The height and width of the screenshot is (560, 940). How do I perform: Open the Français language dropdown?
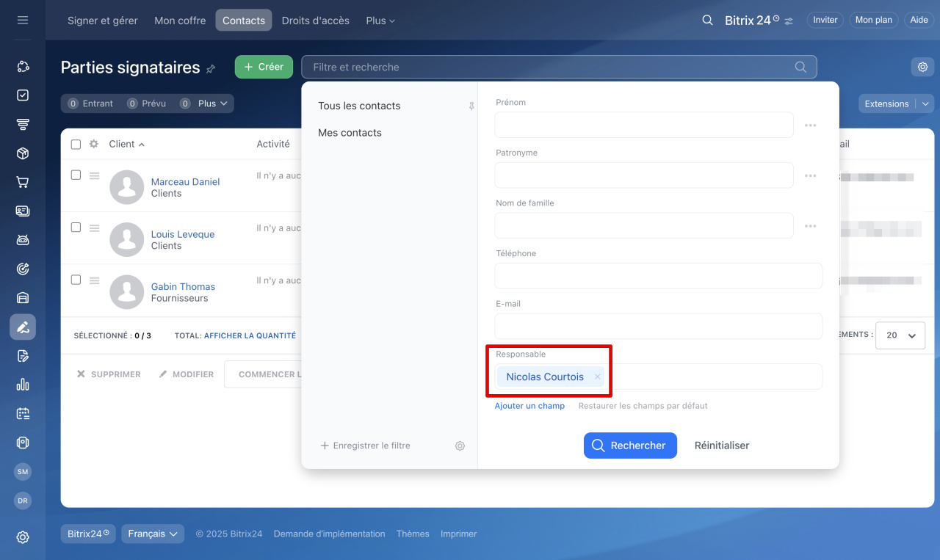153,534
